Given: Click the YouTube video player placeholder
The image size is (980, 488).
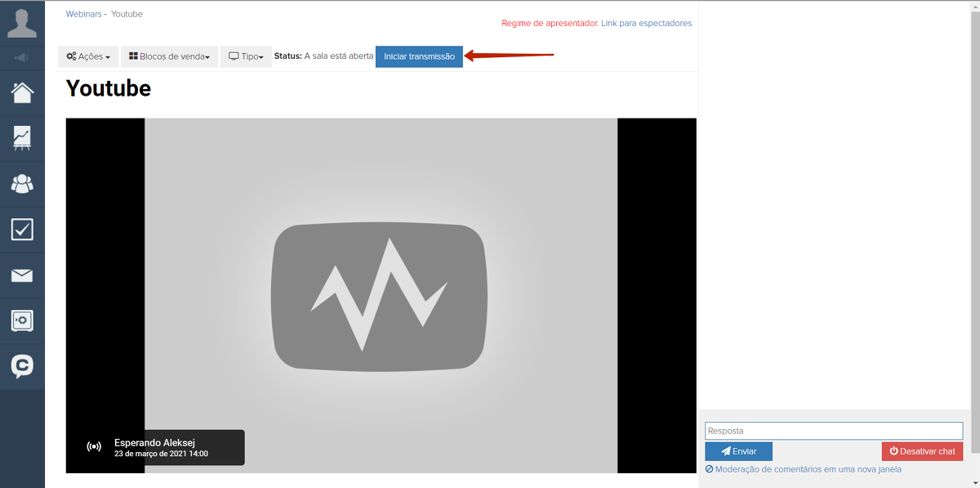Looking at the screenshot, I should tap(381, 294).
